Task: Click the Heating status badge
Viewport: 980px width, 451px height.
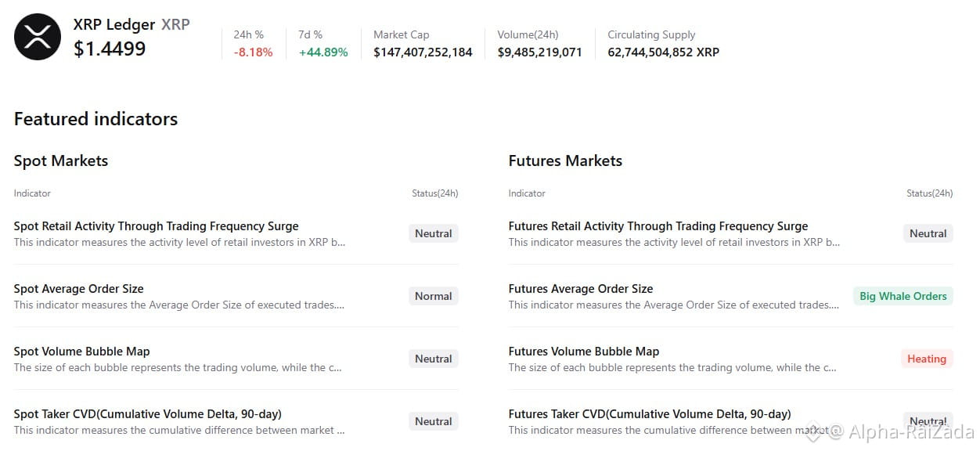Action: click(x=927, y=359)
